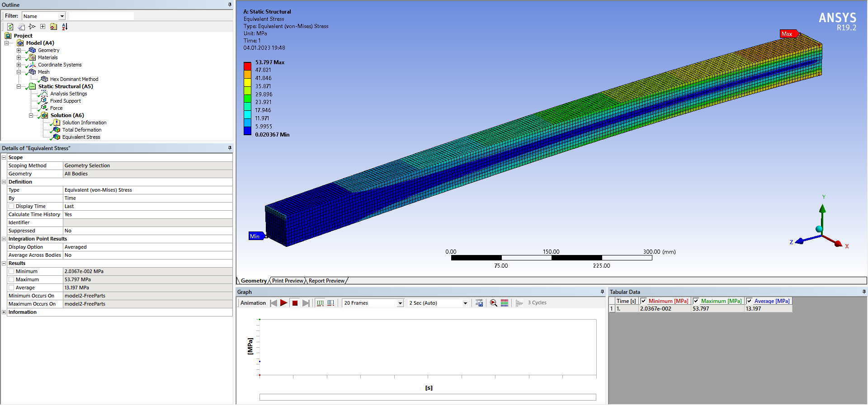Switch to the Report Preview tab
Viewport: 868px width, 406px height.
(x=326, y=281)
